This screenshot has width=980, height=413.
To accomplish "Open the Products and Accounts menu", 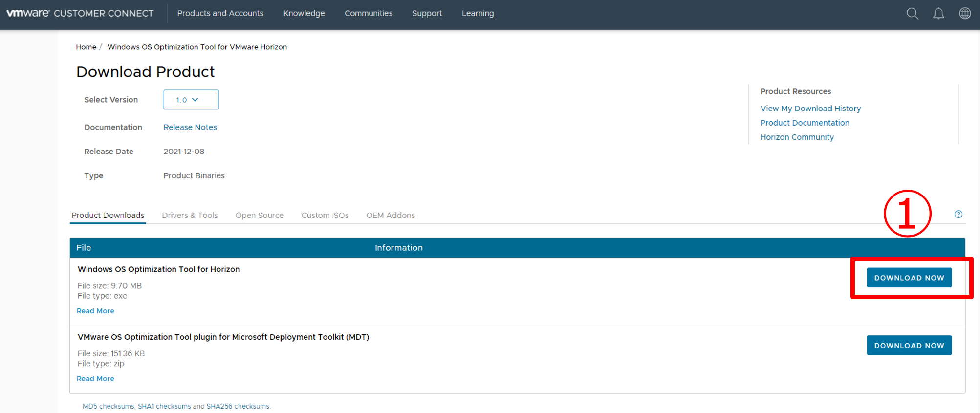I will click(x=220, y=13).
